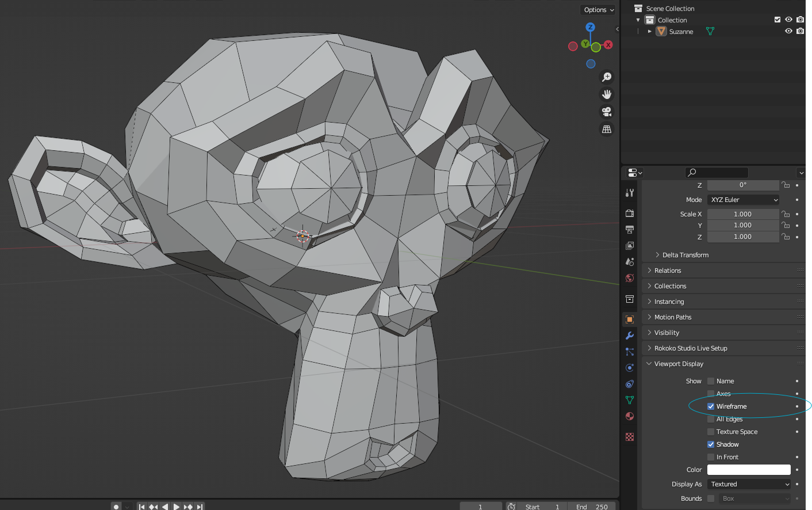Select the World properties tab

pos(629,278)
